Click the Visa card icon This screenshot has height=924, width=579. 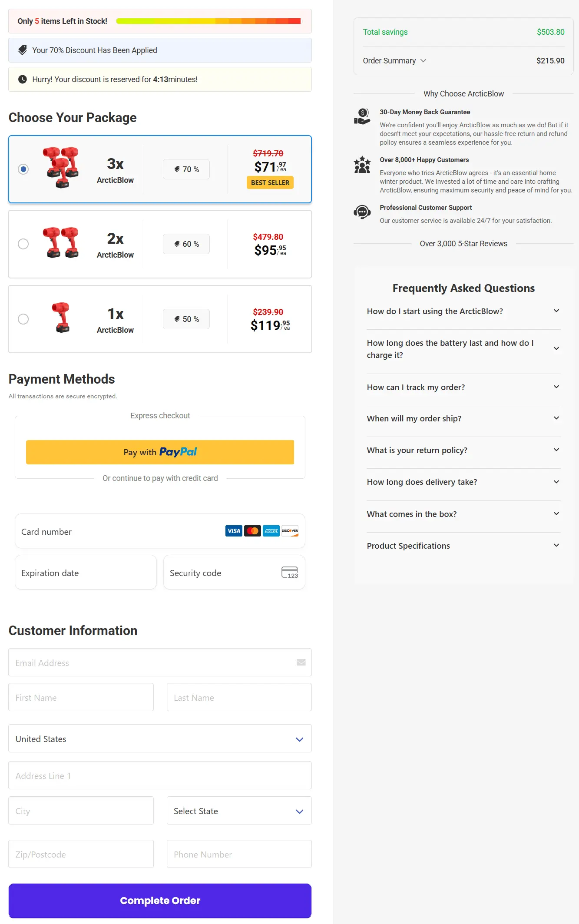tap(234, 530)
